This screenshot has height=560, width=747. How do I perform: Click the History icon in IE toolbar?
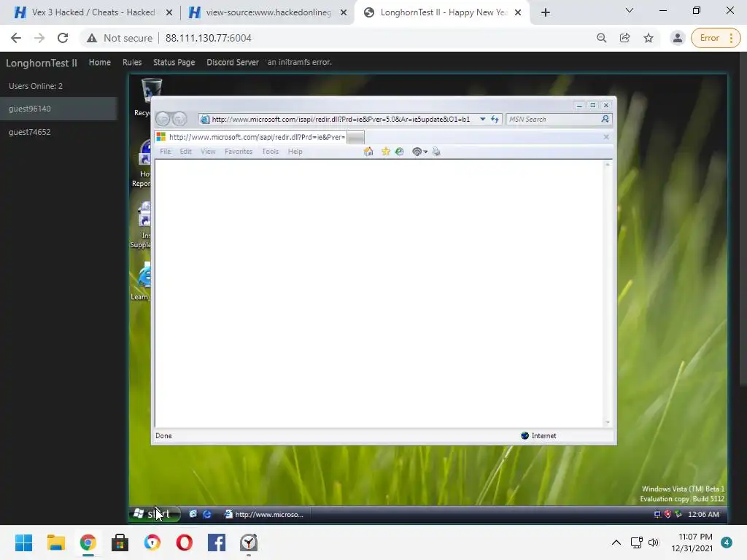[399, 152]
